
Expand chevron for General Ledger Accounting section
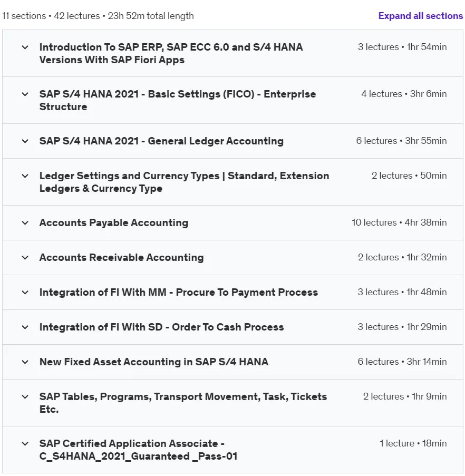25,141
